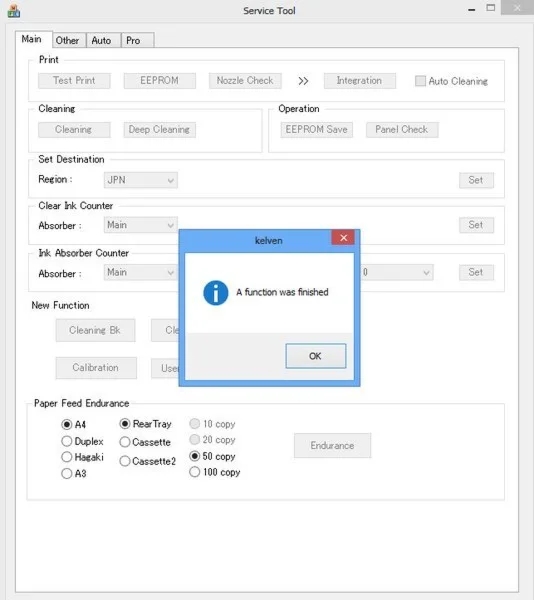Open the counter value dropdown showing 0
The image size is (534, 600).
pos(397,272)
